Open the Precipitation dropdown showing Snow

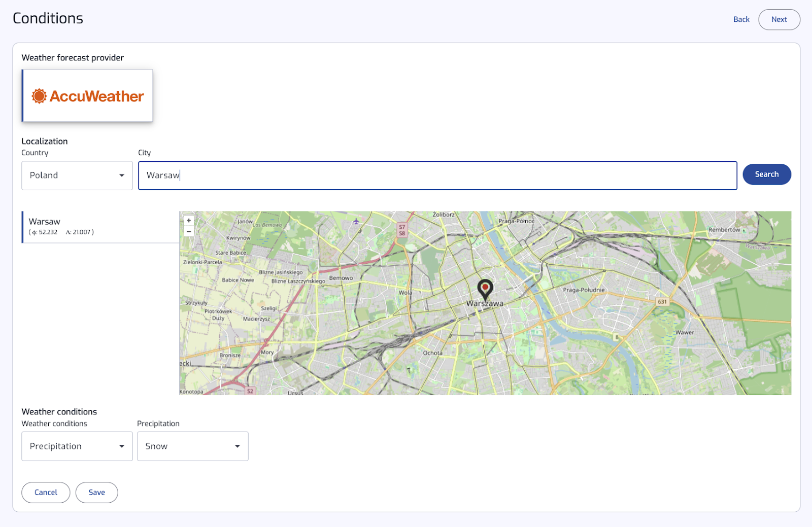click(193, 446)
